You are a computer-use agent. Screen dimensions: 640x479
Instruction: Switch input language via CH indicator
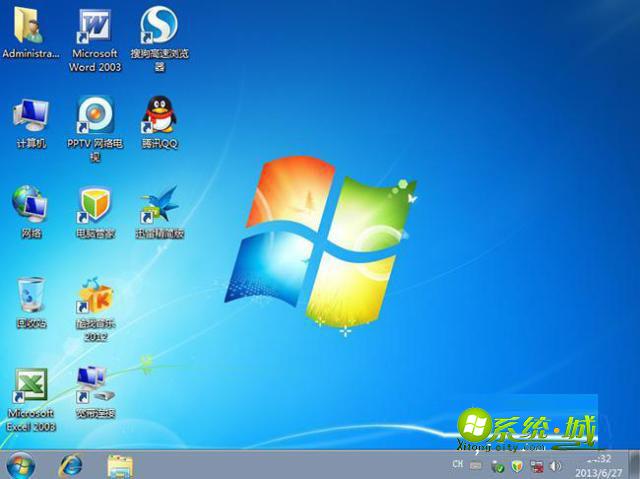458,465
